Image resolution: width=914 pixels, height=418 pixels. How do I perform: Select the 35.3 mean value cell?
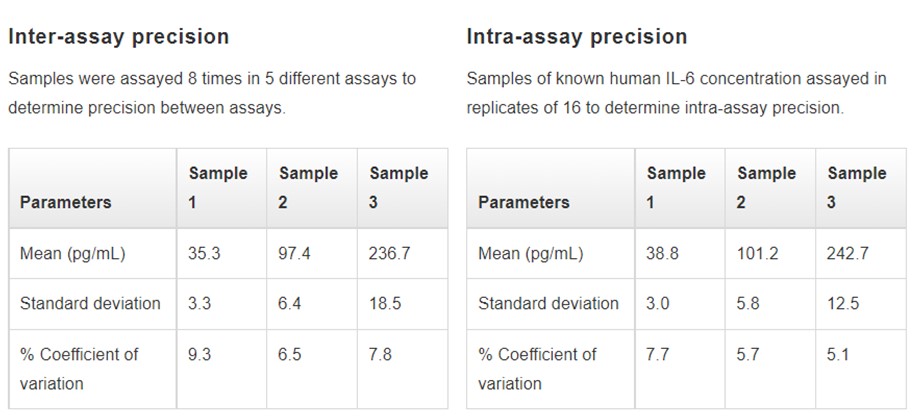click(x=204, y=254)
